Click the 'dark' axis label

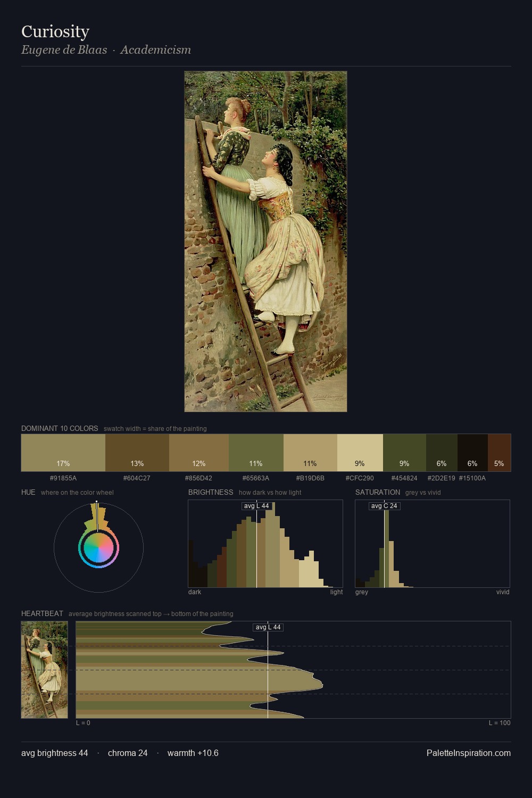[x=195, y=592]
